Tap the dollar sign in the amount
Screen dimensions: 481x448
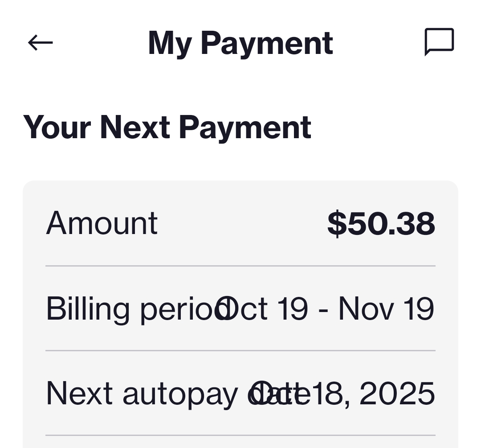[337, 224]
